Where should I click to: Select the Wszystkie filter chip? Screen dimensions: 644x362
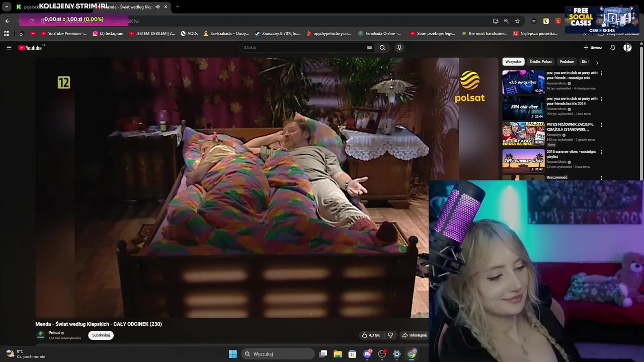pyautogui.click(x=513, y=62)
